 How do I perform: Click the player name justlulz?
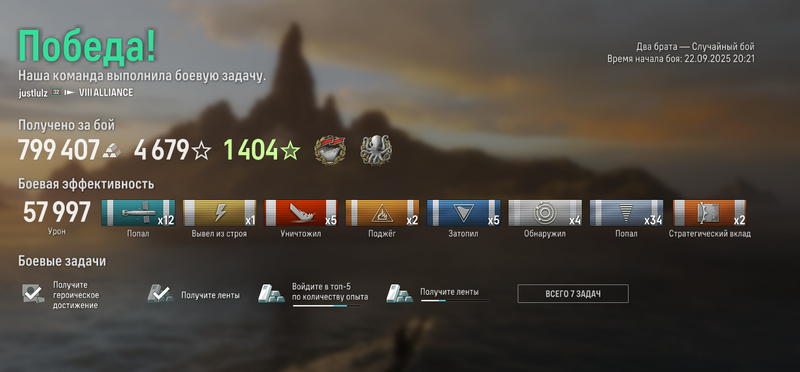pyautogui.click(x=33, y=93)
